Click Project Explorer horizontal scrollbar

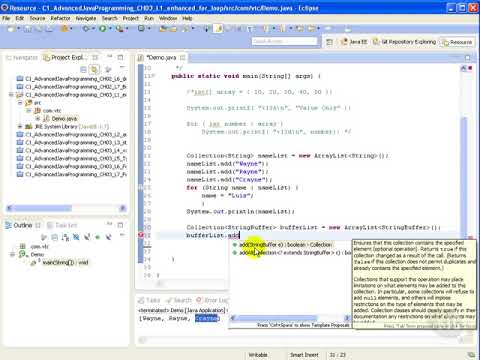[x=66, y=208]
